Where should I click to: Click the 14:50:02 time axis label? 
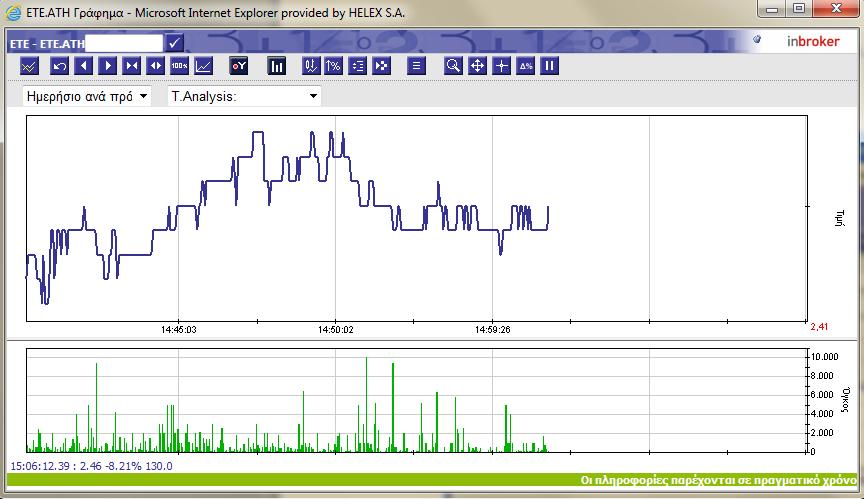336,330
